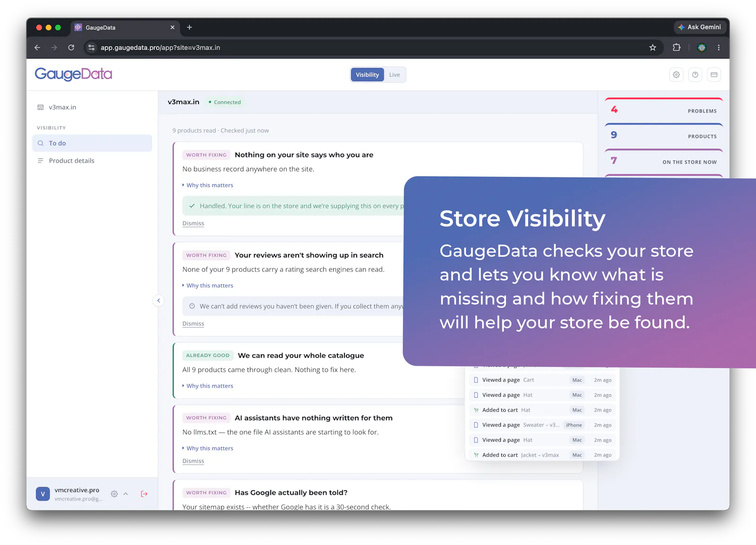Open a new browser tab
The image size is (756, 545).
coord(189,27)
